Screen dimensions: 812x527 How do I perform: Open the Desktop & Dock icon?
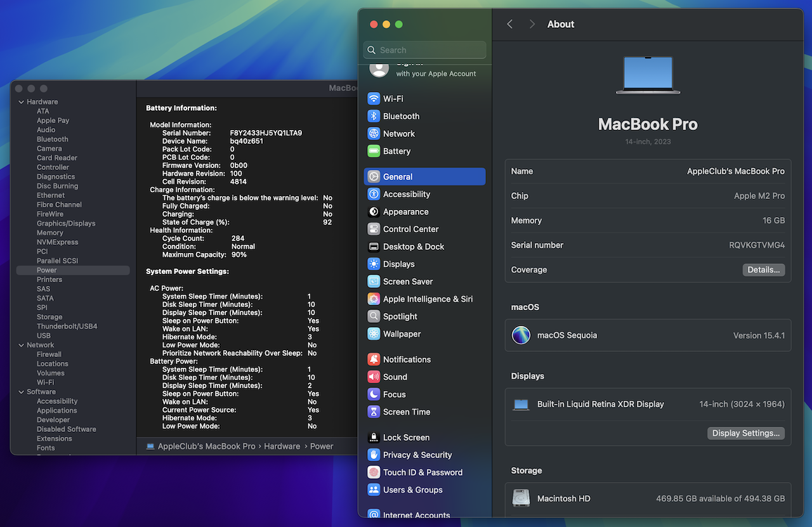tap(374, 247)
